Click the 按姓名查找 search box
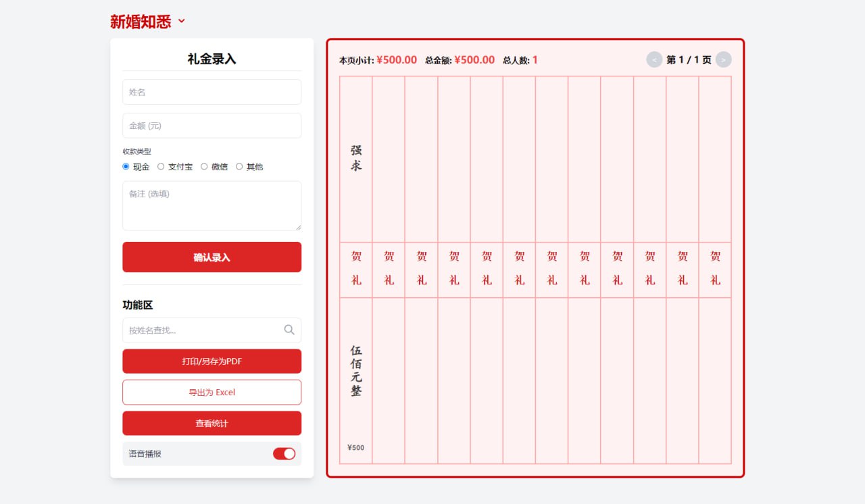Screen dimensions: 865x504 tap(203, 330)
